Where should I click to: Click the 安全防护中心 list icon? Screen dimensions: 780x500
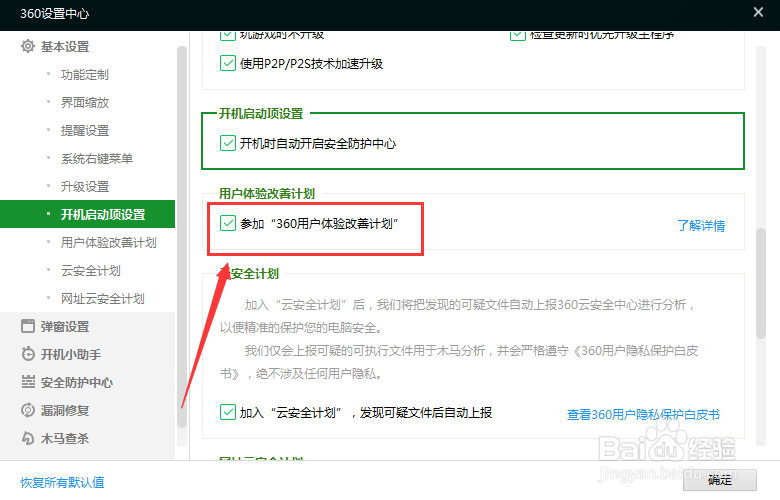[28, 382]
